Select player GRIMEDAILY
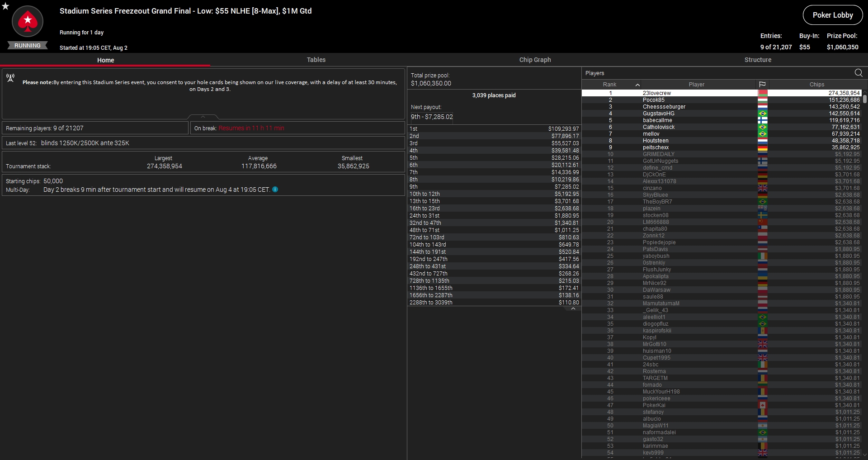 tap(722, 154)
